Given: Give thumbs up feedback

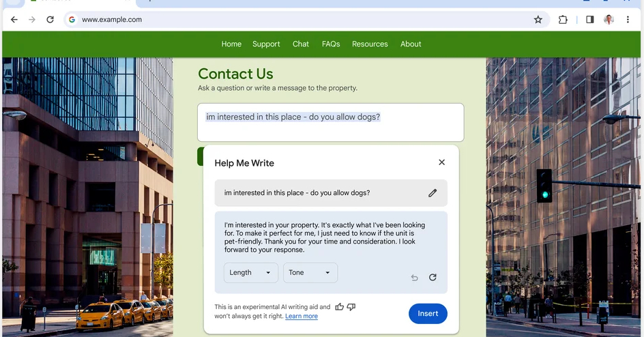Looking at the screenshot, I should (x=339, y=306).
